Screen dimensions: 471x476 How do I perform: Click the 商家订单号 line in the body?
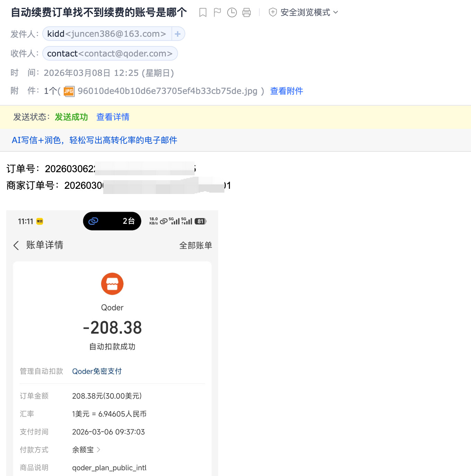tap(119, 185)
